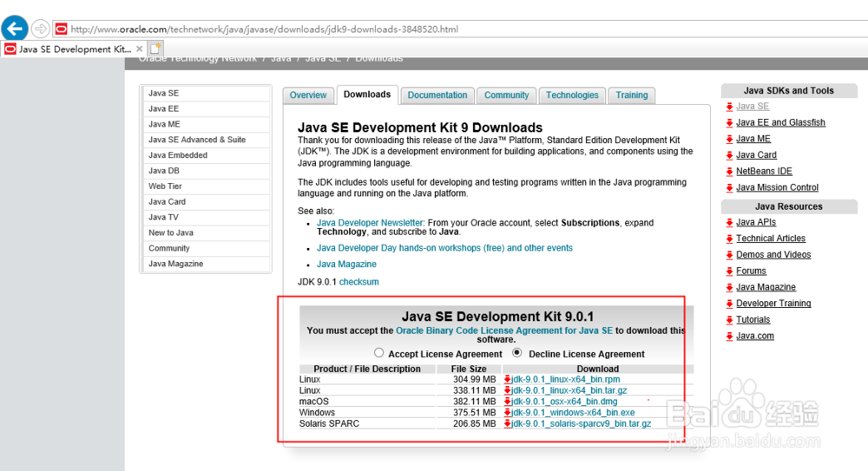
Task: Click the Oracle favicon in address bar
Action: coord(62,29)
